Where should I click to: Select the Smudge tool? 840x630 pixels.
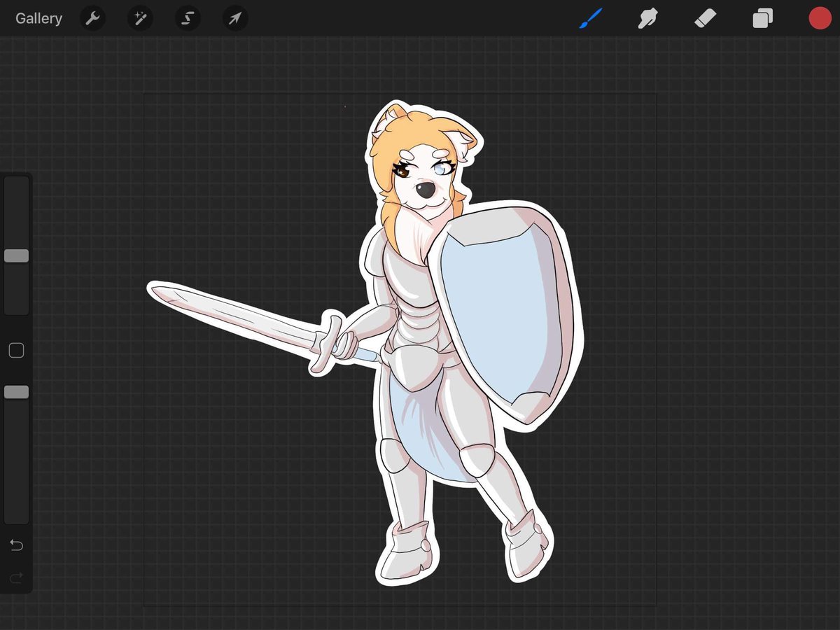coord(647,18)
